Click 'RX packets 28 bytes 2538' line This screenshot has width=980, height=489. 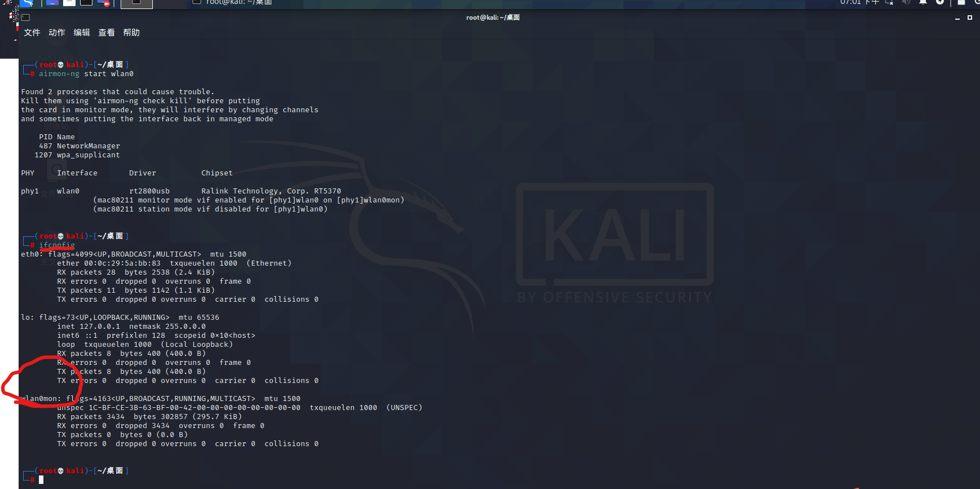(x=136, y=272)
